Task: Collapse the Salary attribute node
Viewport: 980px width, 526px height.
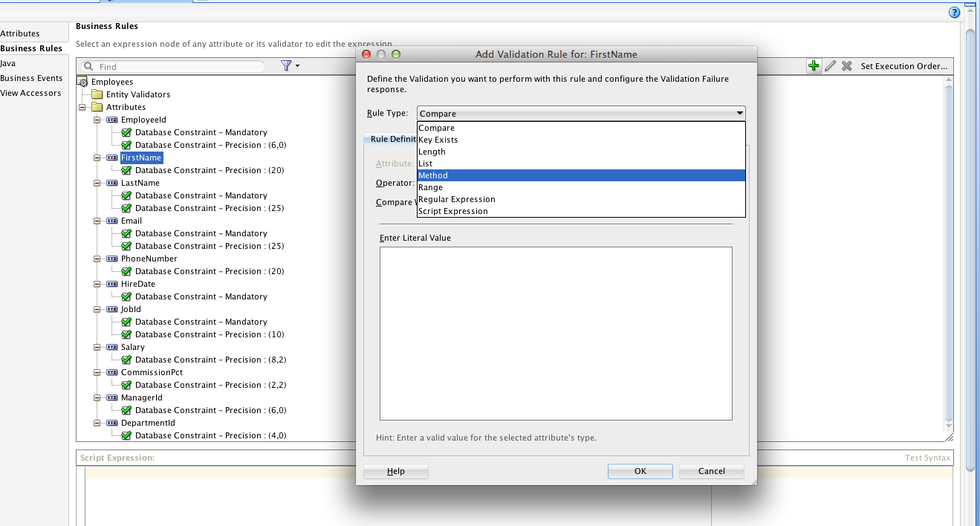Action: tap(97, 347)
